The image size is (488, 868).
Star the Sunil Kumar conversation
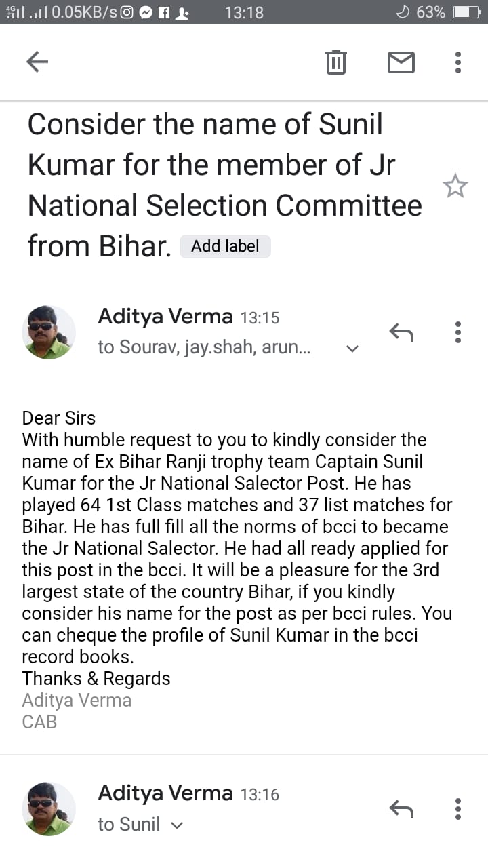point(455,186)
